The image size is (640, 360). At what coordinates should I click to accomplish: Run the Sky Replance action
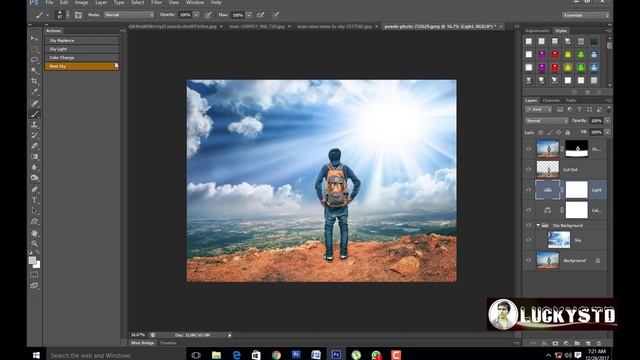(x=82, y=40)
